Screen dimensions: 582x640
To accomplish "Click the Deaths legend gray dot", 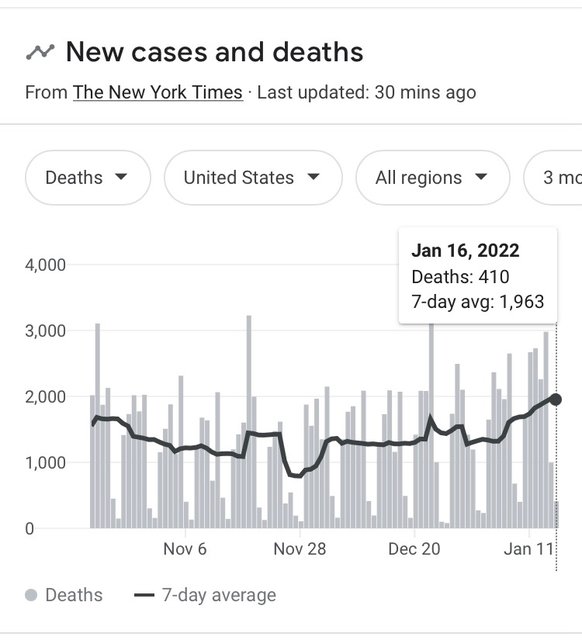I will [31, 595].
